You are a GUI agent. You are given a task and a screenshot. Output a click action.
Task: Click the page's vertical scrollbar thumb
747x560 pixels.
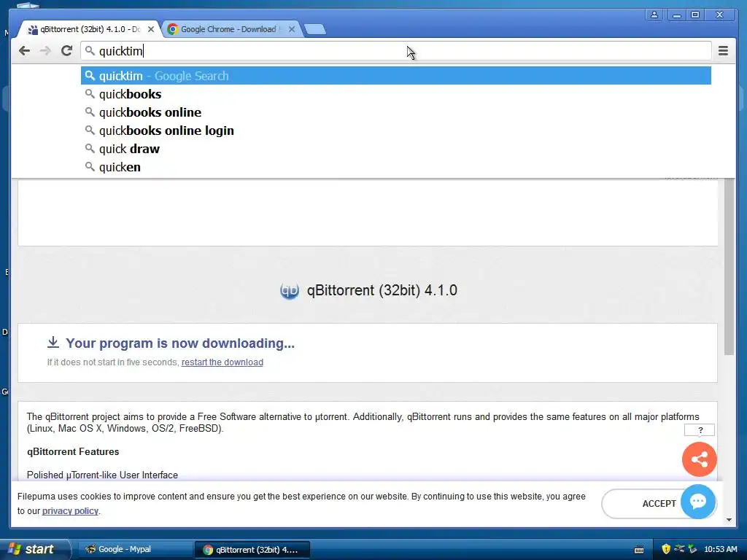pos(729,267)
